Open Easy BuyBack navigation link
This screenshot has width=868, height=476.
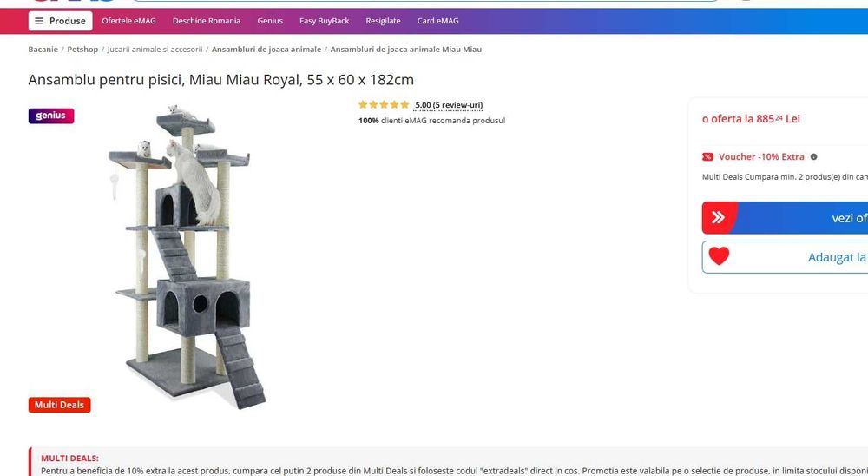click(325, 21)
